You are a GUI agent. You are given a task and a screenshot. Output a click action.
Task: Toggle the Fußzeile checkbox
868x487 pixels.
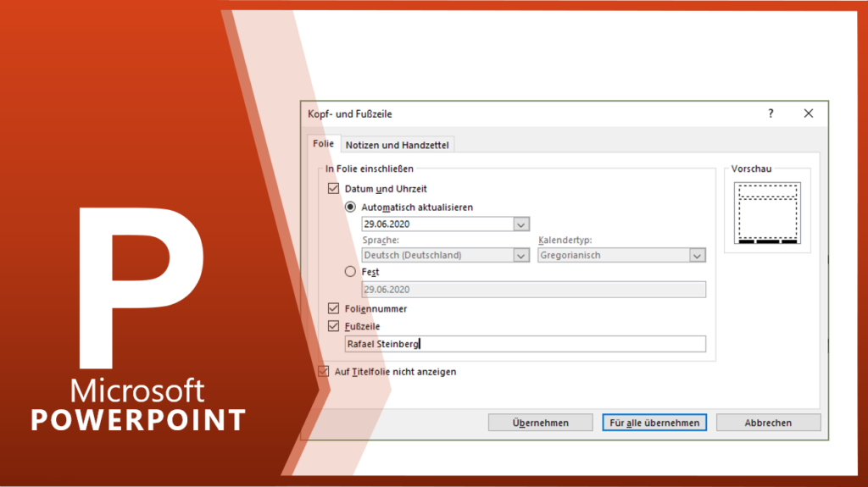333,326
